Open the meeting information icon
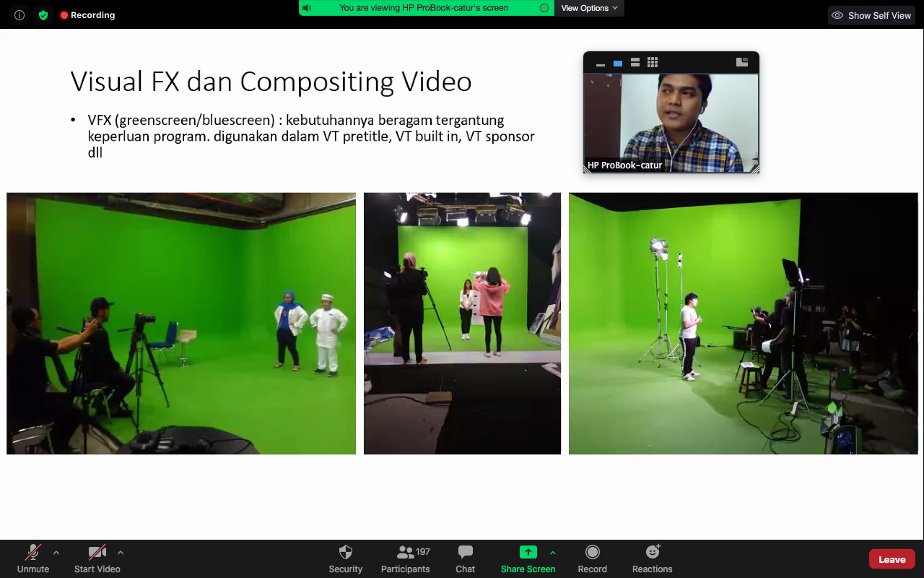This screenshot has height=578, width=924. tap(19, 15)
